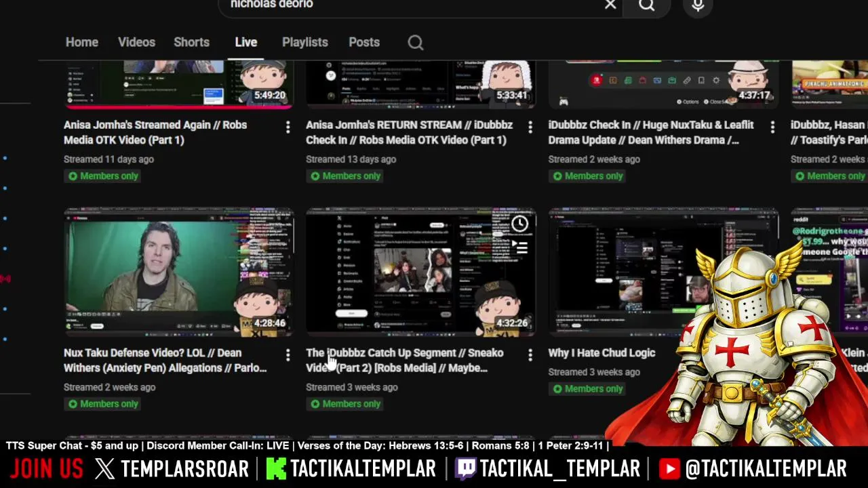Click Members only badge under Anisa Jomha's Streamed Again

click(102, 176)
